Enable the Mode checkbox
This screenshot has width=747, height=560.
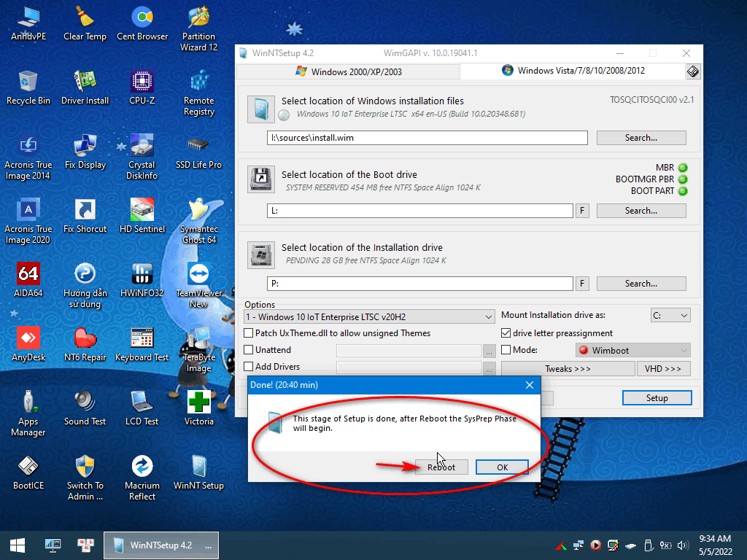pyautogui.click(x=506, y=349)
